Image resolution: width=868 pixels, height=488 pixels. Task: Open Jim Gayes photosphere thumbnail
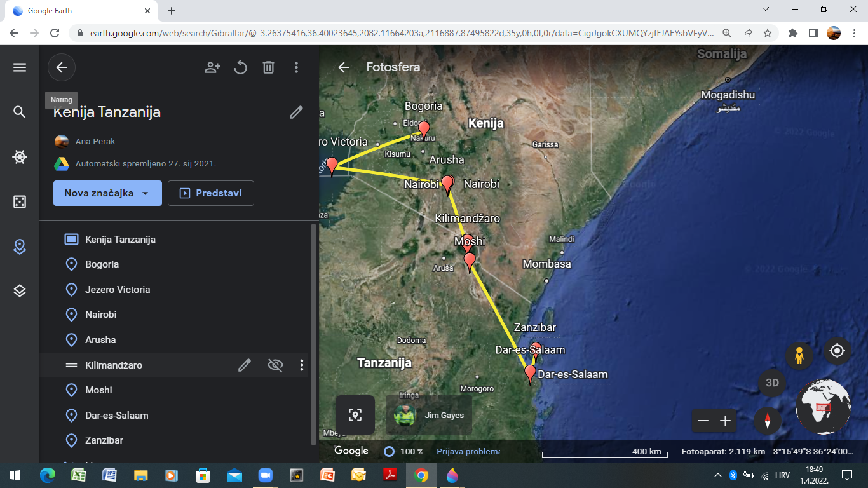(429, 415)
